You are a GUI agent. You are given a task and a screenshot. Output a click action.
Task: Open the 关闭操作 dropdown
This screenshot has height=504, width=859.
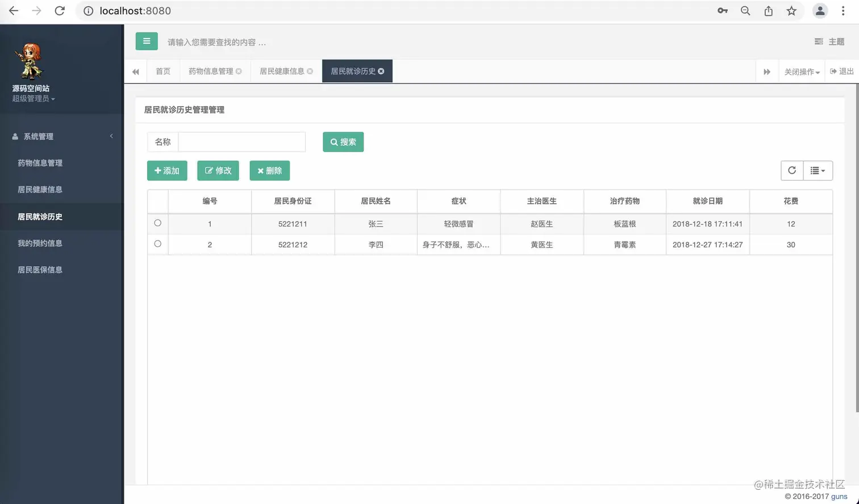tap(802, 72)
